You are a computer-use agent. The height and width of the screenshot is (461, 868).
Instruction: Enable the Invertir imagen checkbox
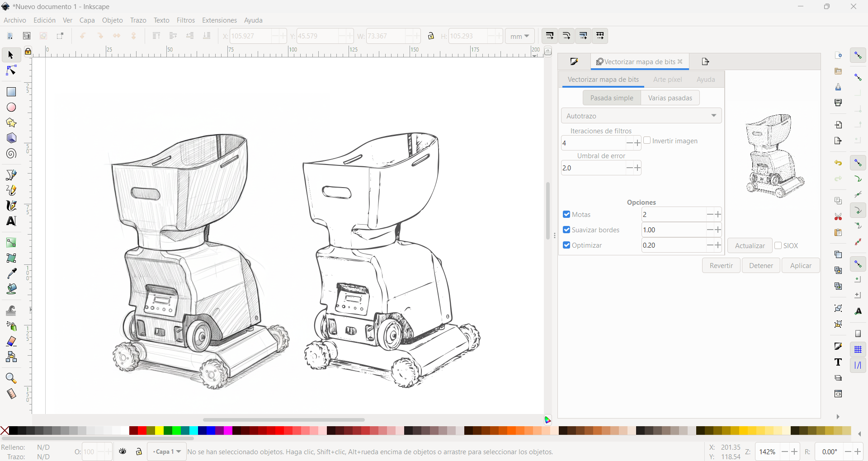[x=648, y=141]
